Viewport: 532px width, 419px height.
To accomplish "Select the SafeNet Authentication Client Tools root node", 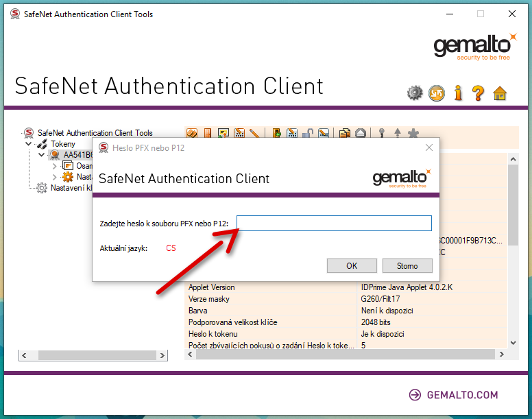I will click(95, 132).
